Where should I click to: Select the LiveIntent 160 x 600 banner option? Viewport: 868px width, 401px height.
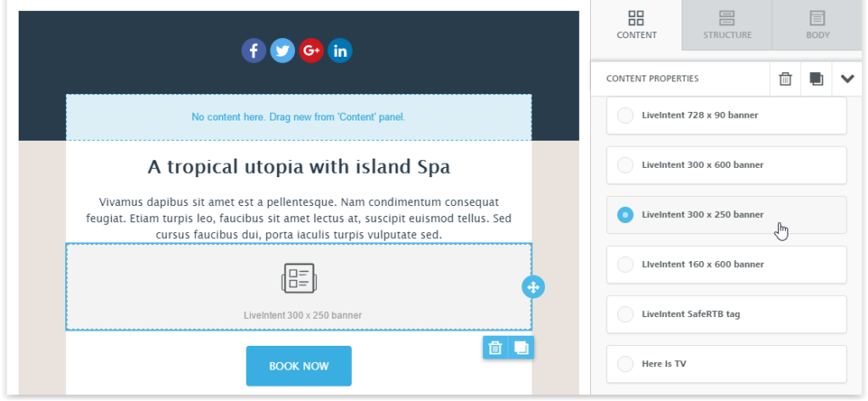[x=626, y=265]
